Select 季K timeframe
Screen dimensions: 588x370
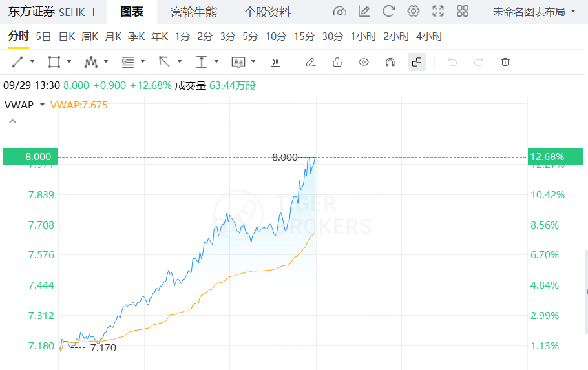click(x=136, y=37)
